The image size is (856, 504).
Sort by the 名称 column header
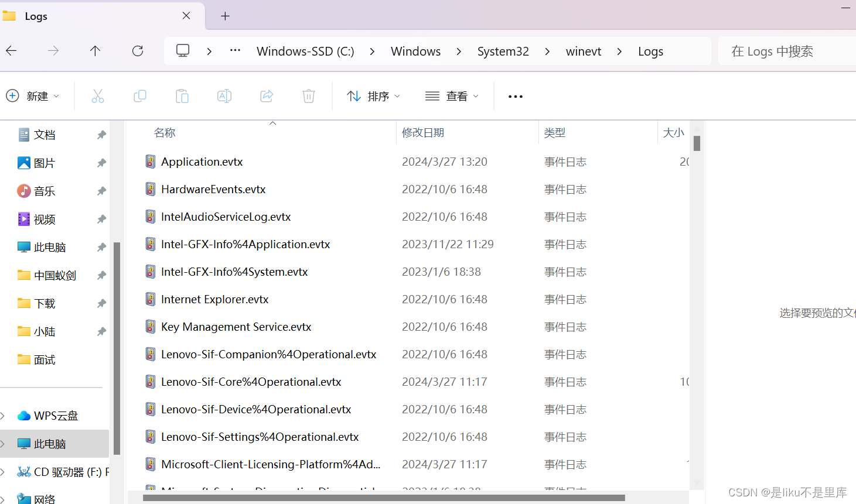[x=165, y=133]
